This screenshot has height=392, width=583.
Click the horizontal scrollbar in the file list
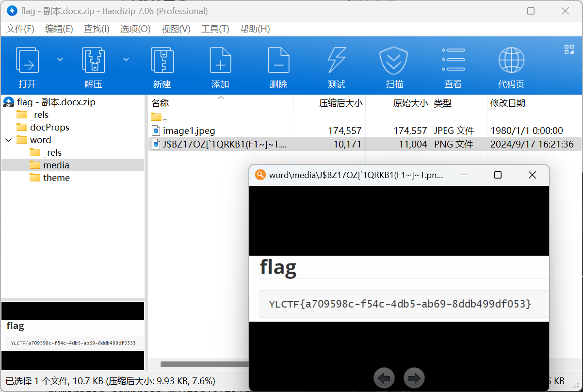tap(204, 364)
